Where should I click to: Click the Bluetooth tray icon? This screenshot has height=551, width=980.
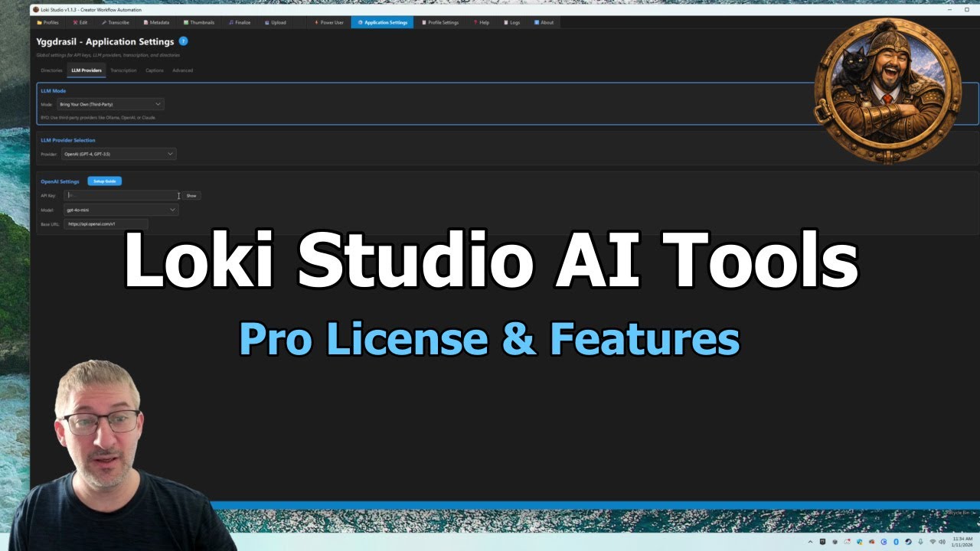[x=896, y=542]
